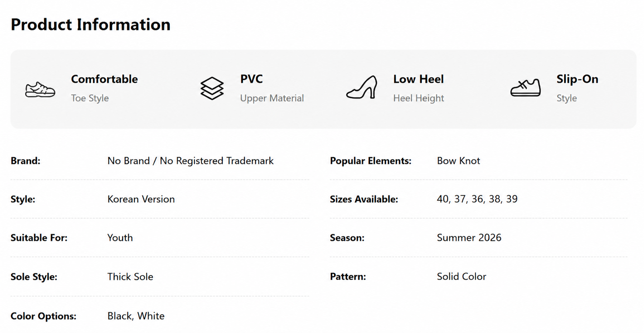Select the Comfortable toe style label

coord(104,79)
